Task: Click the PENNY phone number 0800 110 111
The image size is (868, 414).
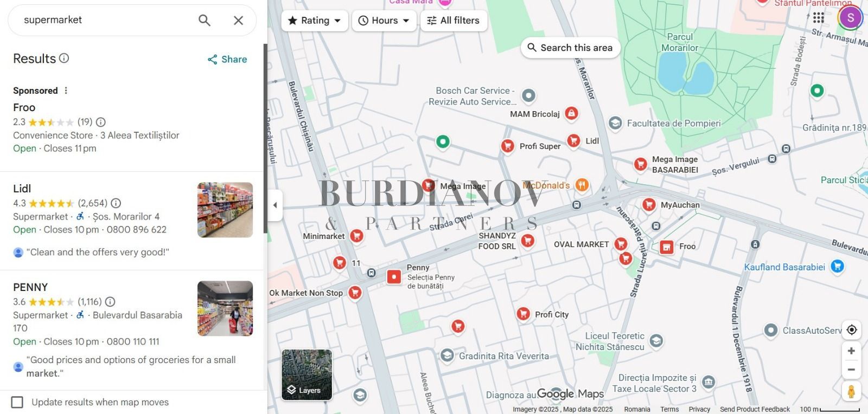Action: [x=133, y=342]
